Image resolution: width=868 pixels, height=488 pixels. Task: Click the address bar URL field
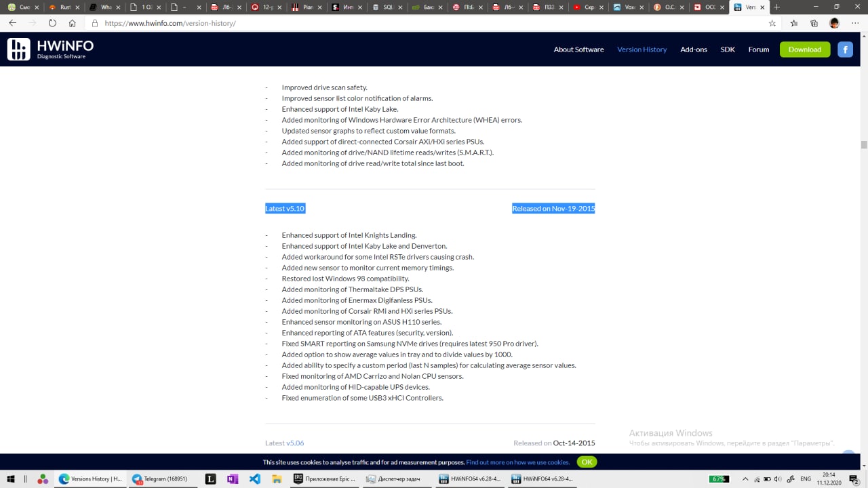pos(427,23)
